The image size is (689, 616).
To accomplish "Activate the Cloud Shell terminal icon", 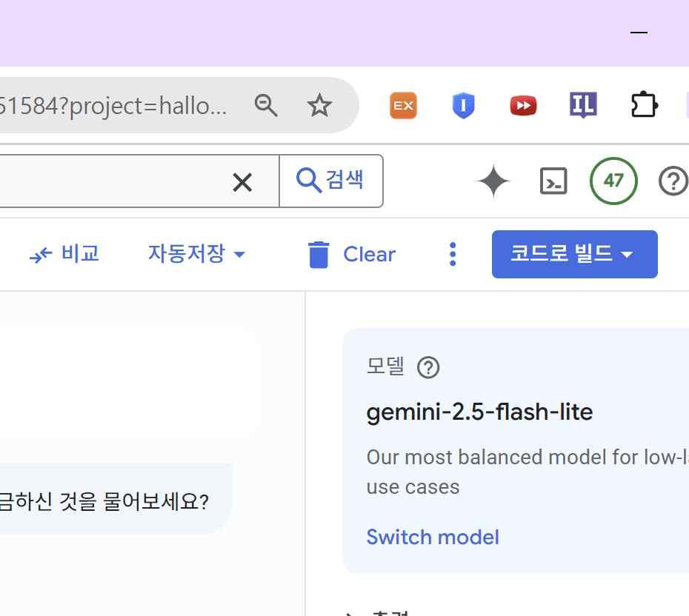I will pos(553,181).
